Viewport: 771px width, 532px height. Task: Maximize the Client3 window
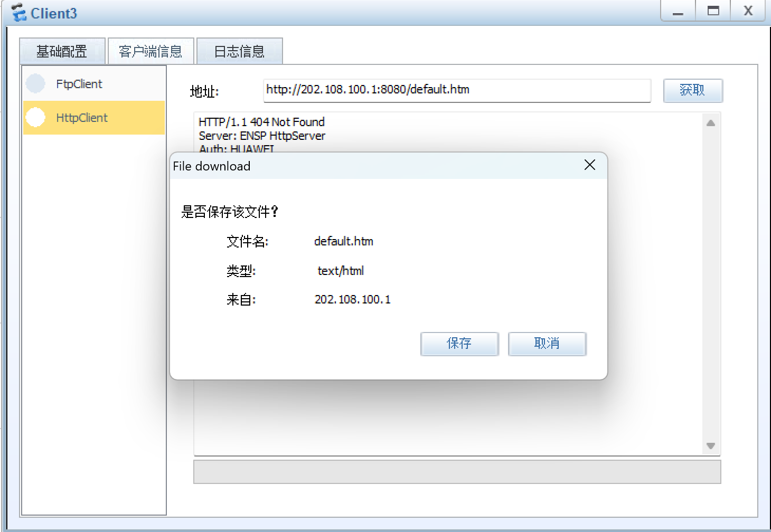(713, 12)
